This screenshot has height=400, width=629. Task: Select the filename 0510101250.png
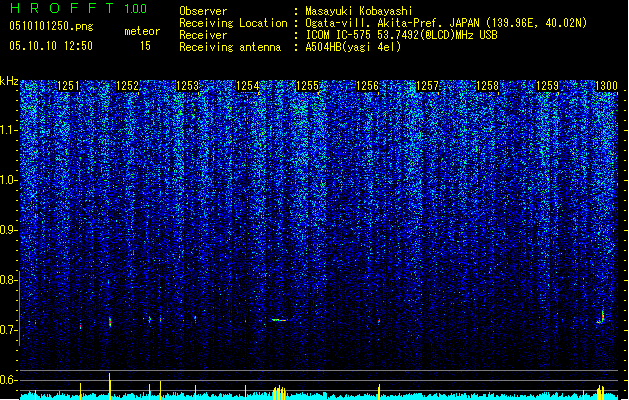(x=51, y=26)
